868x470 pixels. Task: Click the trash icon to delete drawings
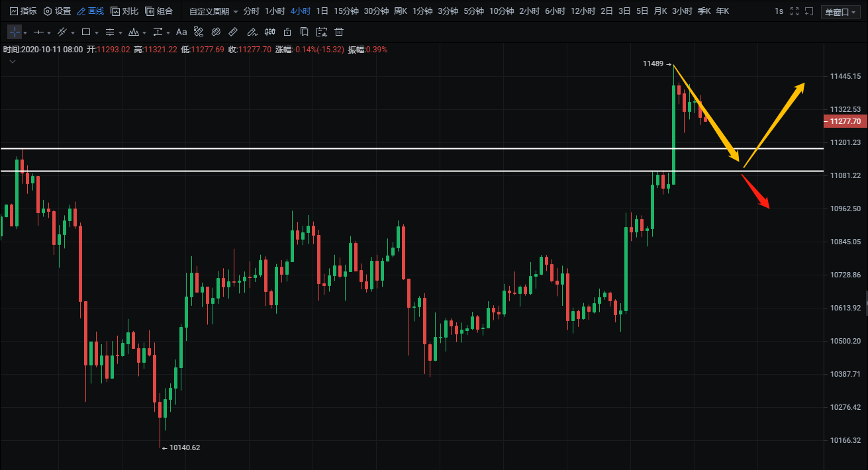pyautogui.click(x=339, y=32)
